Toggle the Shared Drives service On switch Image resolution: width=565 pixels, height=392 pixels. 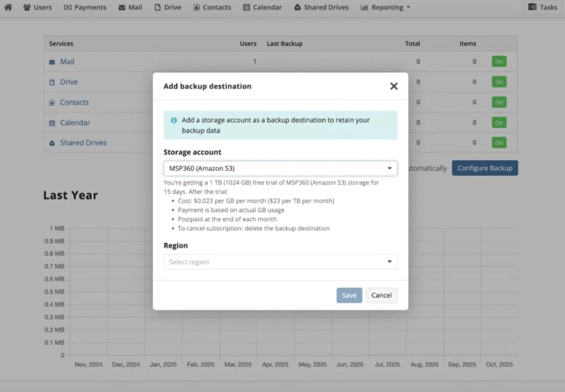[x=499, y=143]
